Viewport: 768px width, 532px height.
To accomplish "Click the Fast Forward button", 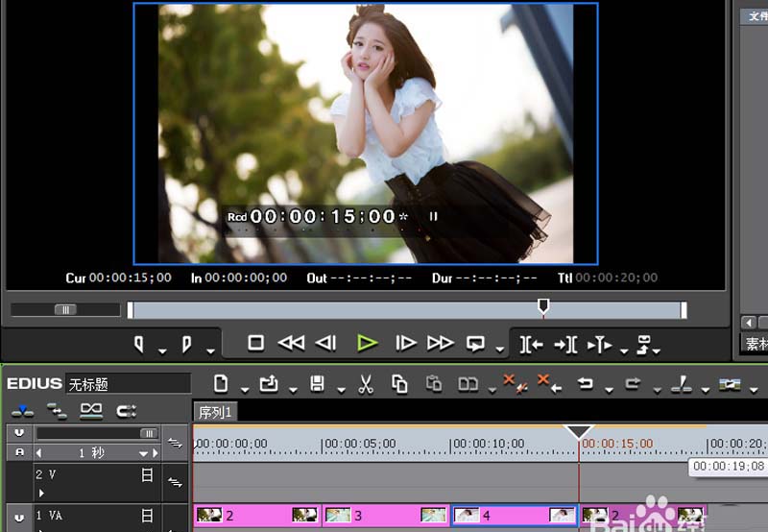I will click(x=440, y=343).
